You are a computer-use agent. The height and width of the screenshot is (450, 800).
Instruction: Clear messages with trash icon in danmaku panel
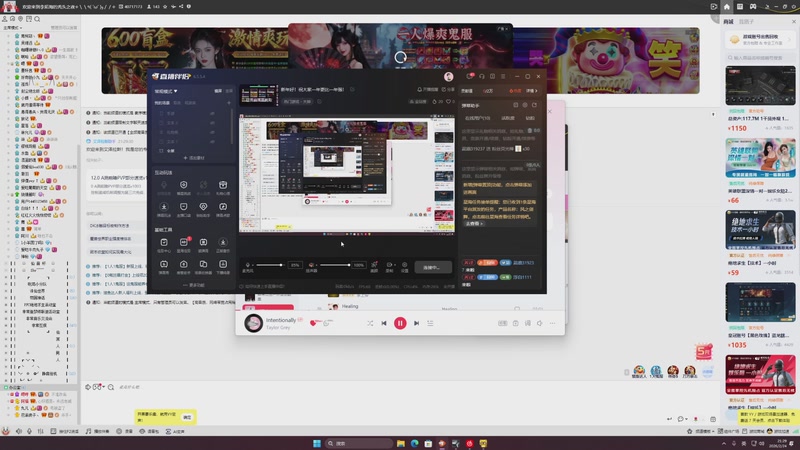click(x=530, y=131)
